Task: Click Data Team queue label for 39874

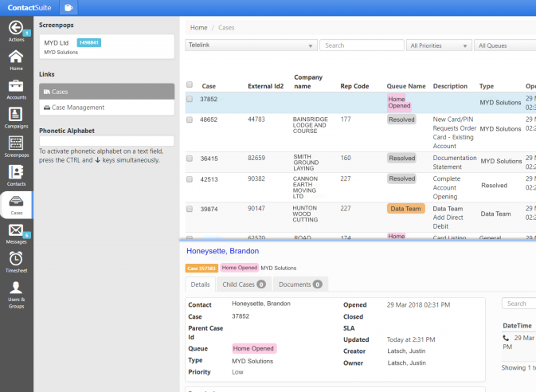Action: click(405, 209)
